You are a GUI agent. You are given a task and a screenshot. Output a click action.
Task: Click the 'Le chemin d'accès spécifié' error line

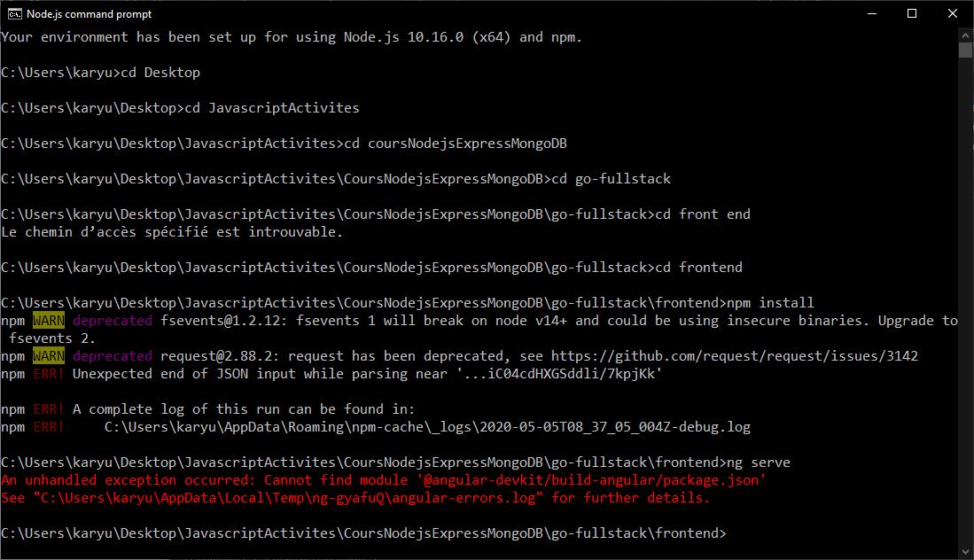pos(171,232)
